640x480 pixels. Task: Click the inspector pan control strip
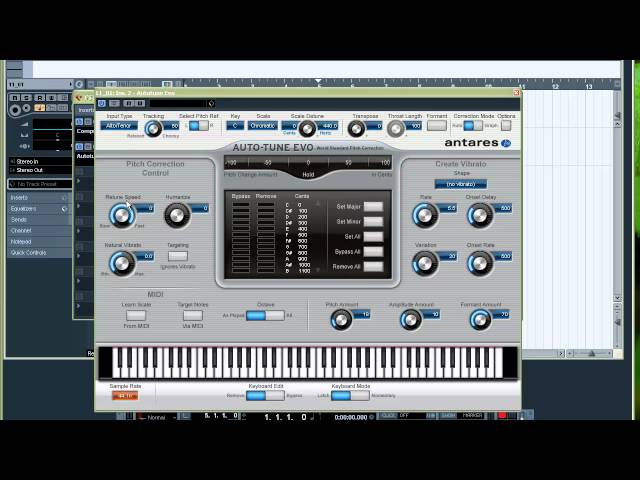coord(52,135)
